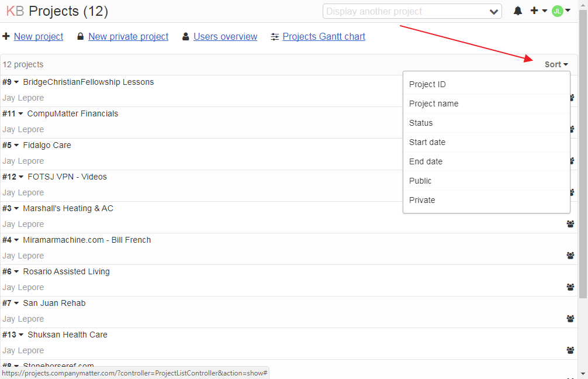
Task: Click the members icon on Marshall's Heating & AC row
Action: coord(571,224)
